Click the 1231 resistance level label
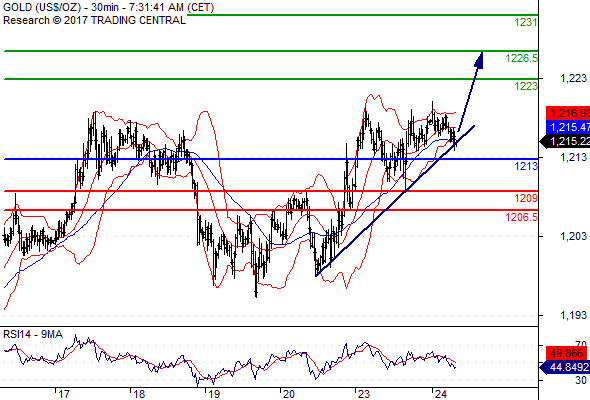 point(526,23)
